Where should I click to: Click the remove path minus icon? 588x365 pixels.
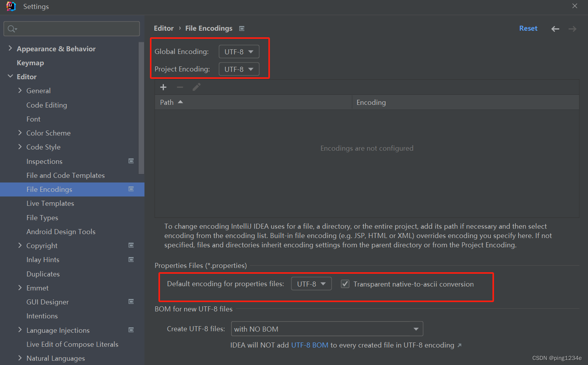coord(180,87)
